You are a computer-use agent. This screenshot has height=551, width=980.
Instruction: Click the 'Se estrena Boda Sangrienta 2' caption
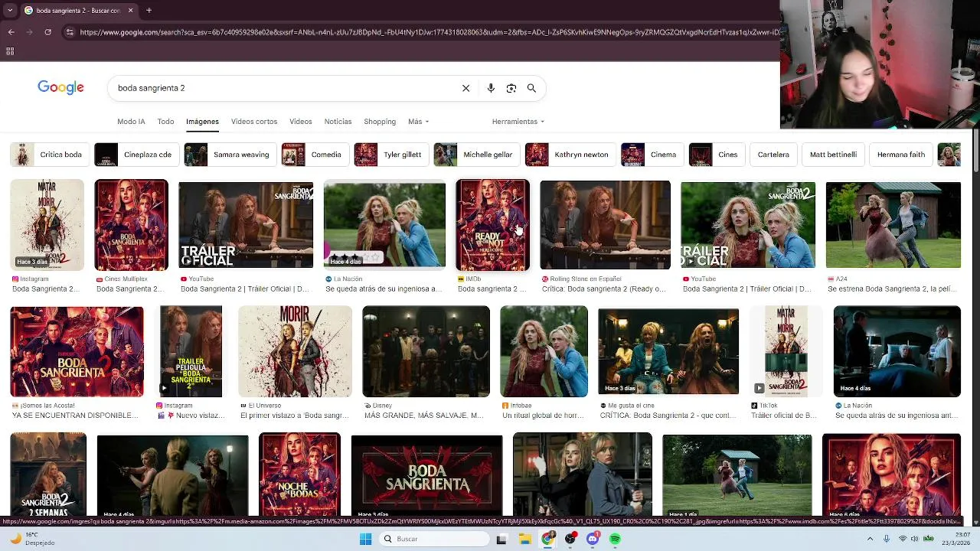pos(893,289)
